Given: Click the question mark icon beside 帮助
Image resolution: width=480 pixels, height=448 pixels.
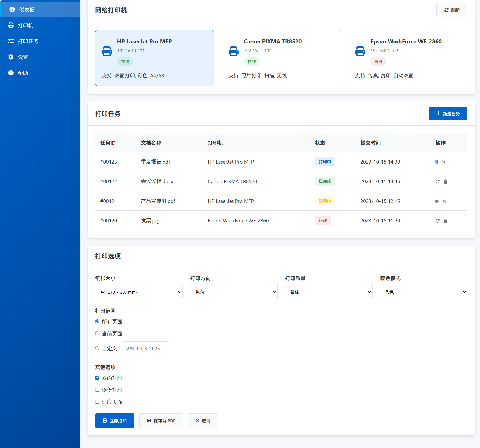Looking at the screenshot, I should (11, 73).
